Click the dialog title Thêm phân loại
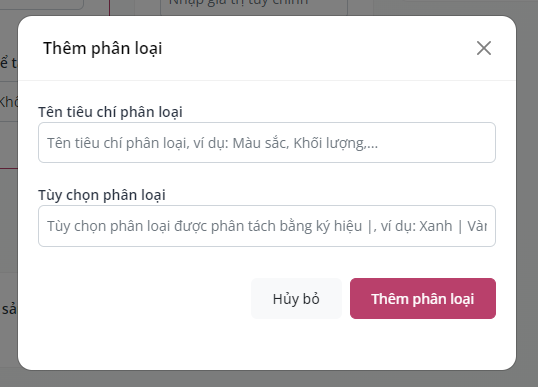The image size is (538, 387). [x=103, y=48]
